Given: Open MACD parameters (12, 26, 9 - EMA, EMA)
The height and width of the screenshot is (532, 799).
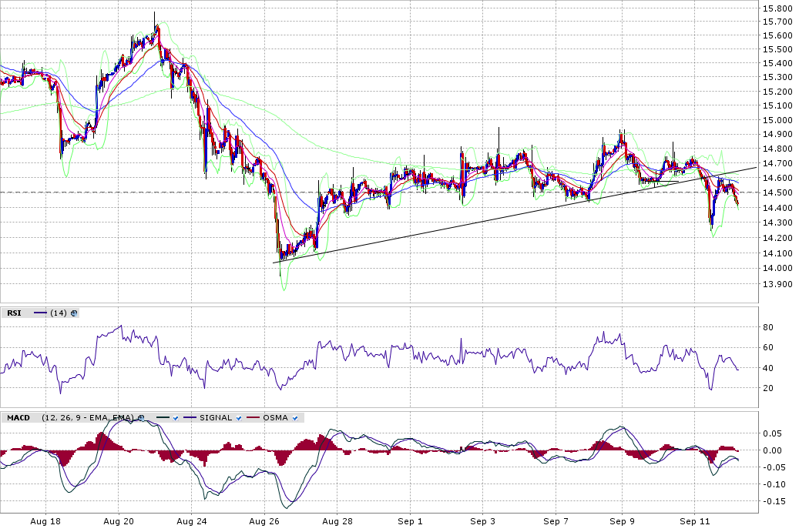Looking at the screenshot, I should click(86, 418).
